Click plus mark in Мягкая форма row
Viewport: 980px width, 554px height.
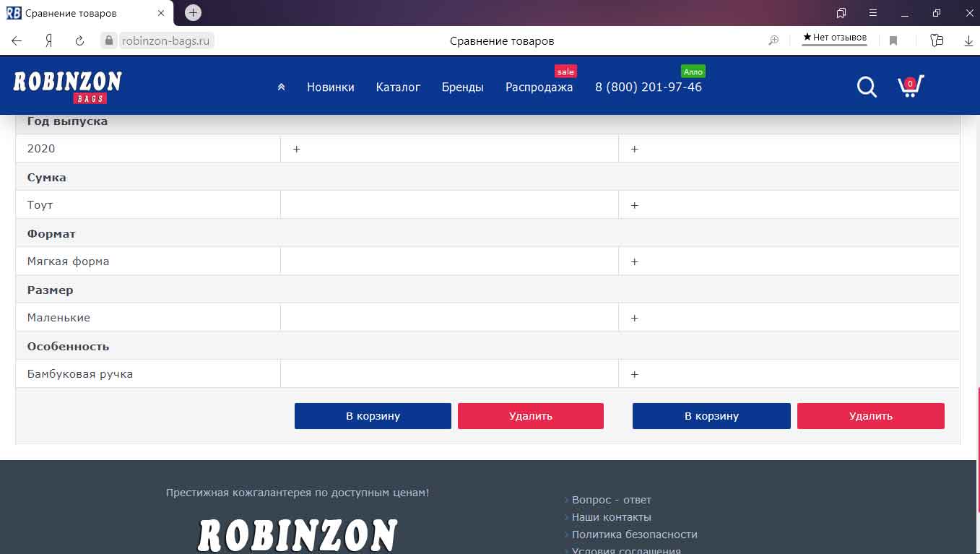coord(635,261)
